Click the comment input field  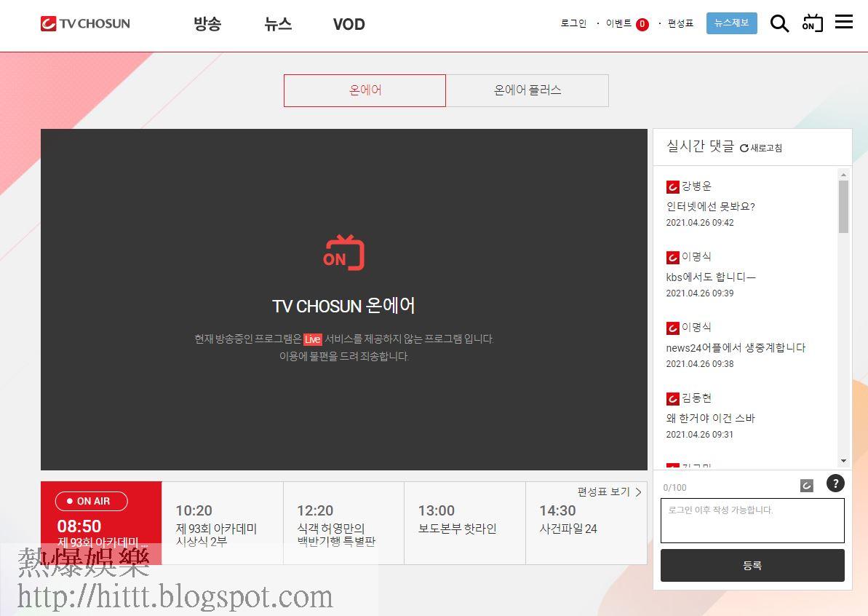tap(752, 521)
